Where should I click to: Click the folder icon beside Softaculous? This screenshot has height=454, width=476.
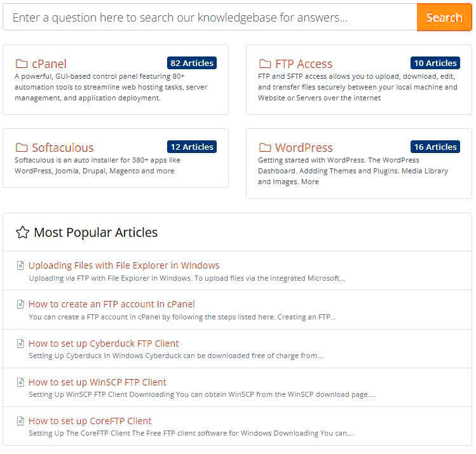pos(22,147)
